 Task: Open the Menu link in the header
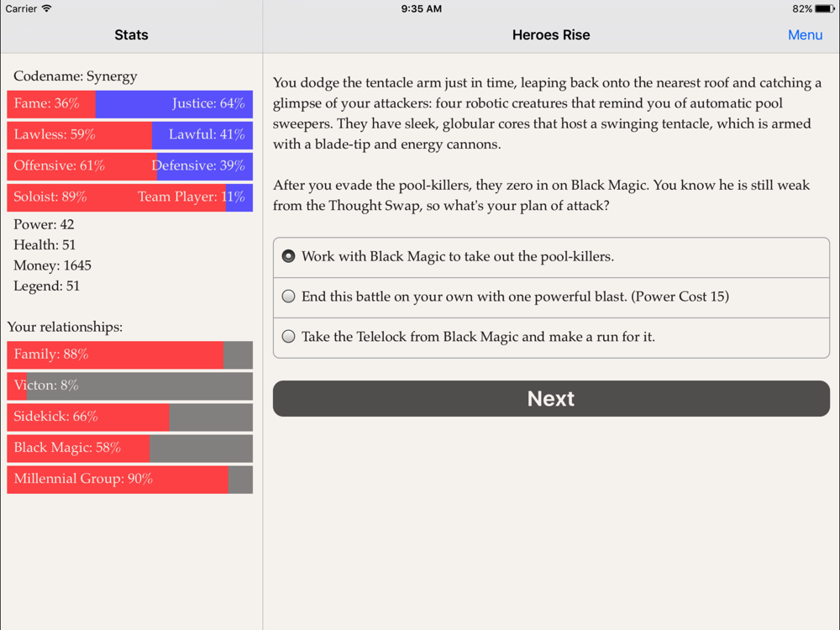(x=805, y=34)
